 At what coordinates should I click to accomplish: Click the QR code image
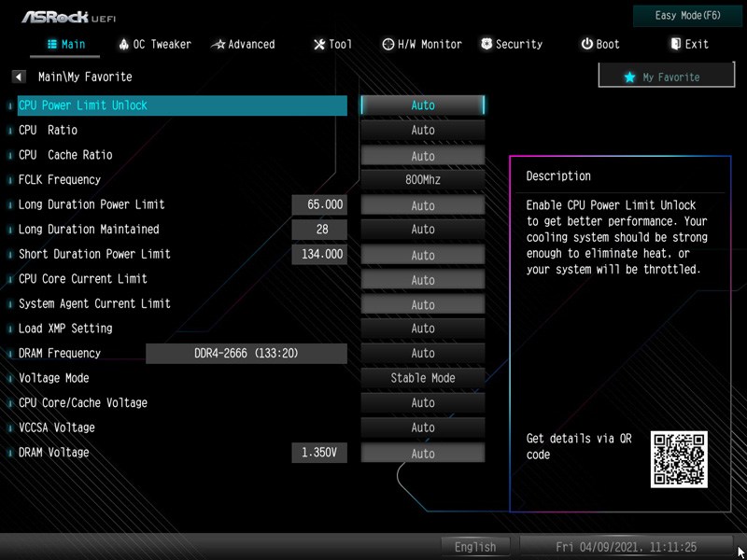[679, 459]
